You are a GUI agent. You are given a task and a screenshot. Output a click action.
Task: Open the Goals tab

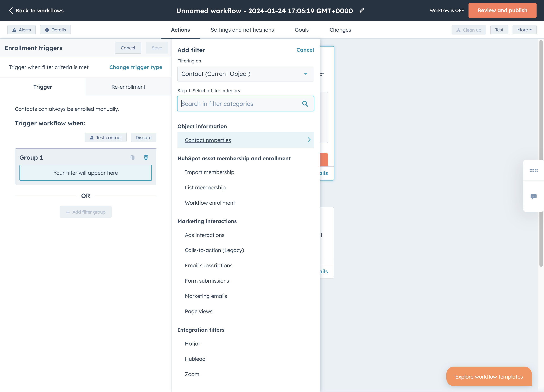click(302, 30)
